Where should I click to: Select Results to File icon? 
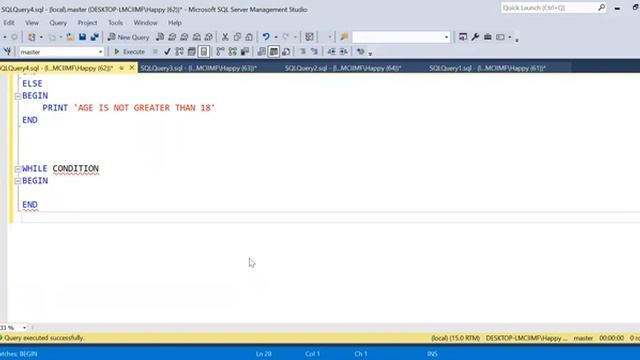tap(286, 52)
